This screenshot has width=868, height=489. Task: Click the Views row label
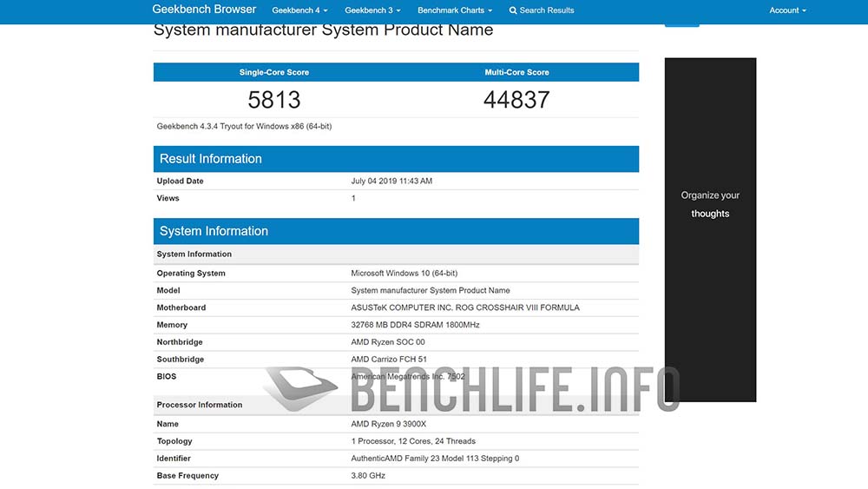[168, 198]
